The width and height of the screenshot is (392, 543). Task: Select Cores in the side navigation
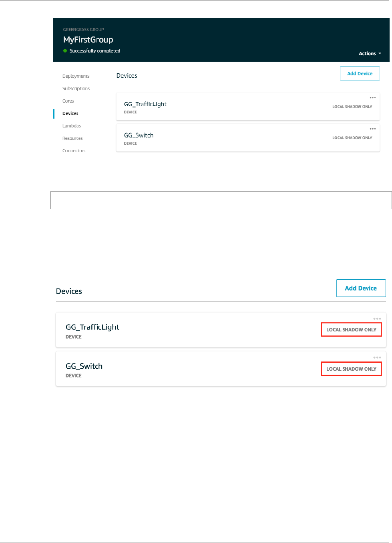click(x=68, y=101)
